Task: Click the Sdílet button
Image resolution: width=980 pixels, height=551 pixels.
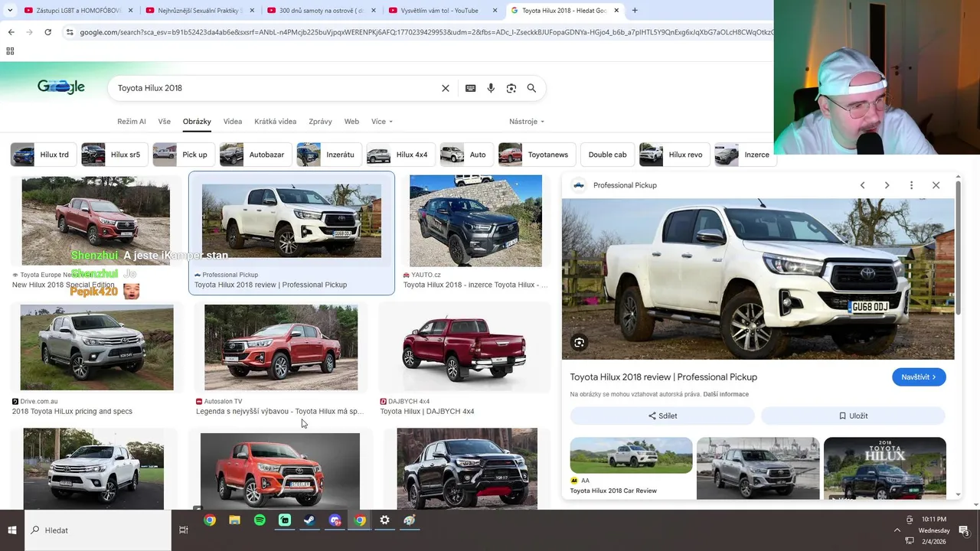Action: point(662,416)
